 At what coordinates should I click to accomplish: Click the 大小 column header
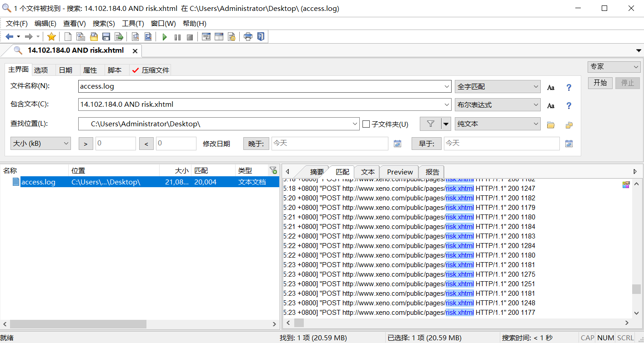(x=175, y=171)
